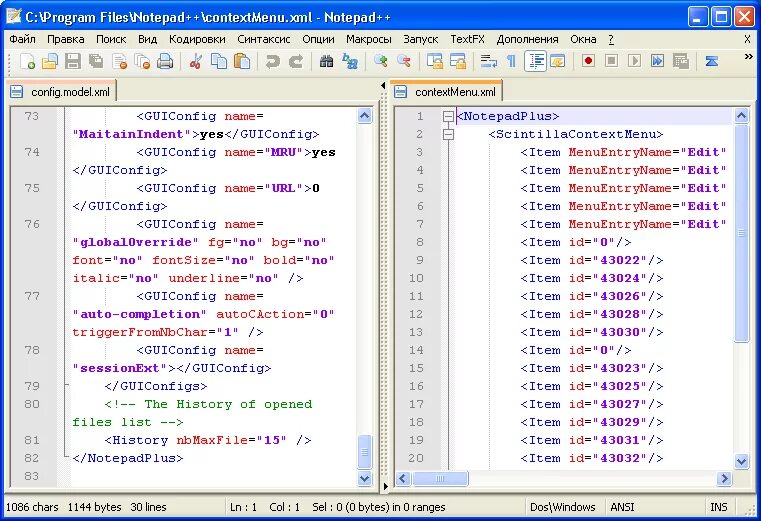The width and height of the screenshot is (761, 521).
Task: Cut selection with the scissors icon
Action: pyautogui.click(x=196, y=61)
